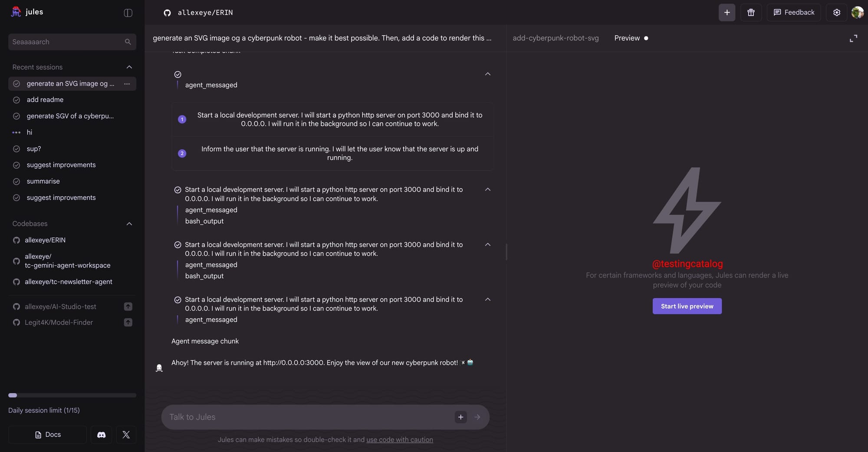Click the plus attachment icon in the chat box
The height and width of the screenshot is (452, 868).
[x=460, y=417]
